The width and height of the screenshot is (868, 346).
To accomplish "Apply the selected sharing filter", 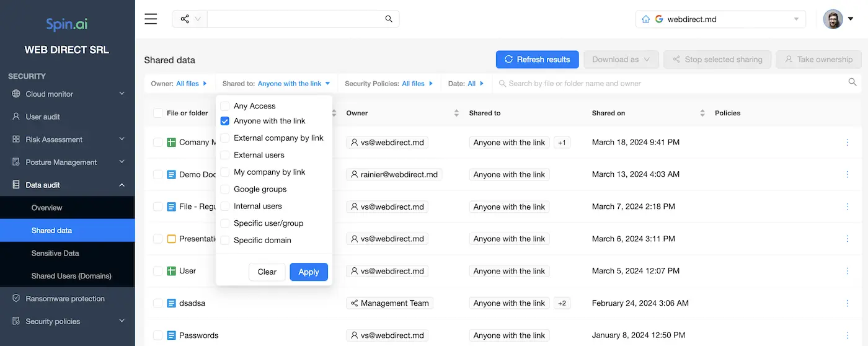I will [x=308, y=272].
